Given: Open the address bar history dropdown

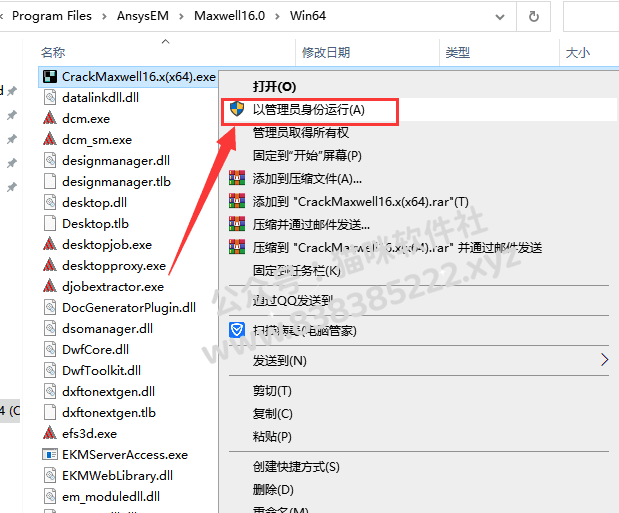Looking at the screenshot, I should tap(500, 17).
